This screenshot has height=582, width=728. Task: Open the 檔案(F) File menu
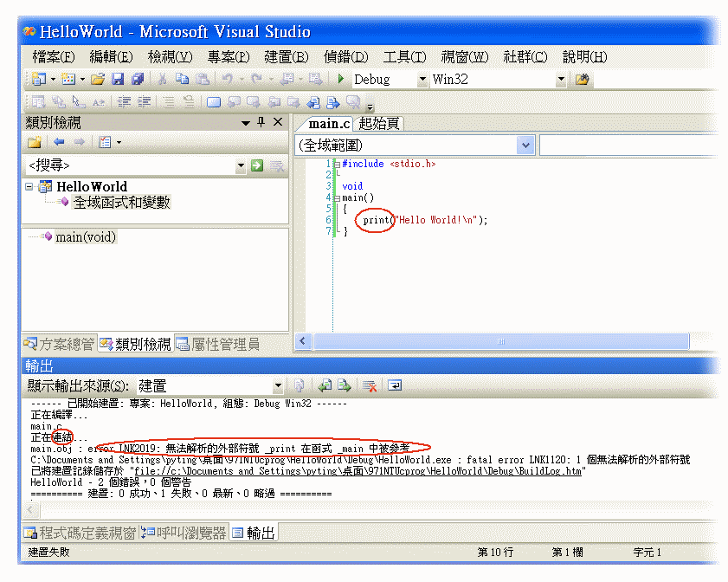click(54, 57)
